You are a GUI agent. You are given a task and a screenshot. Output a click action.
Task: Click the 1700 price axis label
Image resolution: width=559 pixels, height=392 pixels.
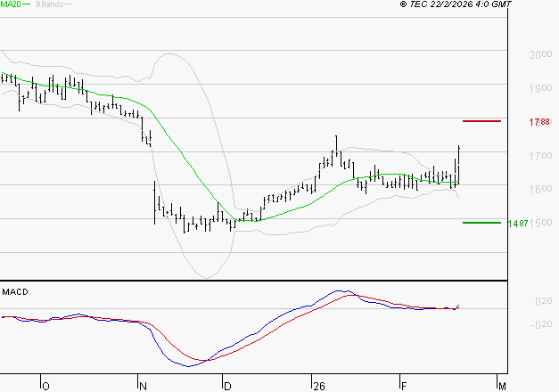(540, 156)
